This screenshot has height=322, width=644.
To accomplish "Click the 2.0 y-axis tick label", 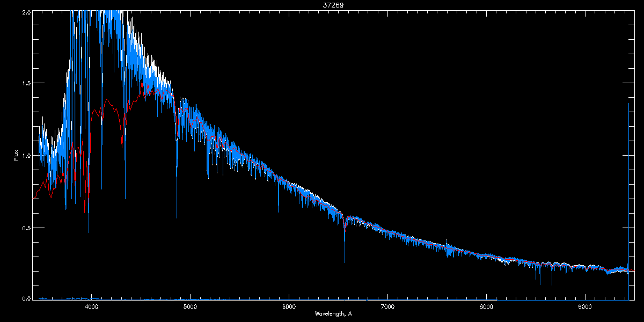I will point(26,12).
